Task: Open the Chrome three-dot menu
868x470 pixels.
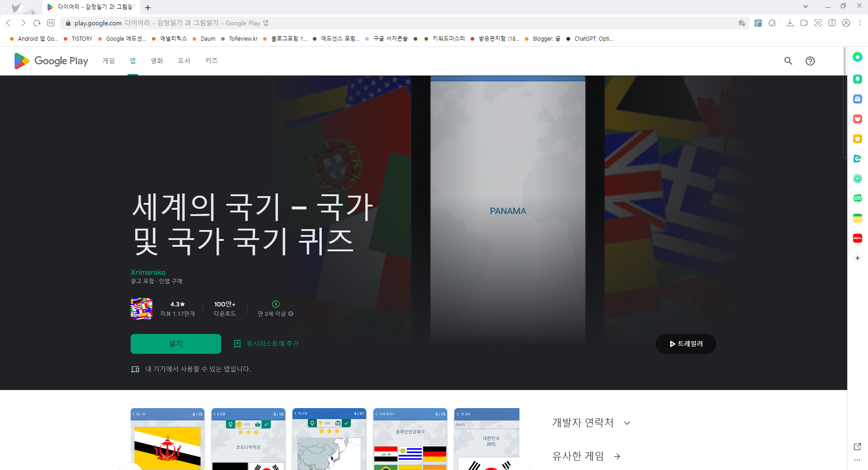Action: click(859, 23)
